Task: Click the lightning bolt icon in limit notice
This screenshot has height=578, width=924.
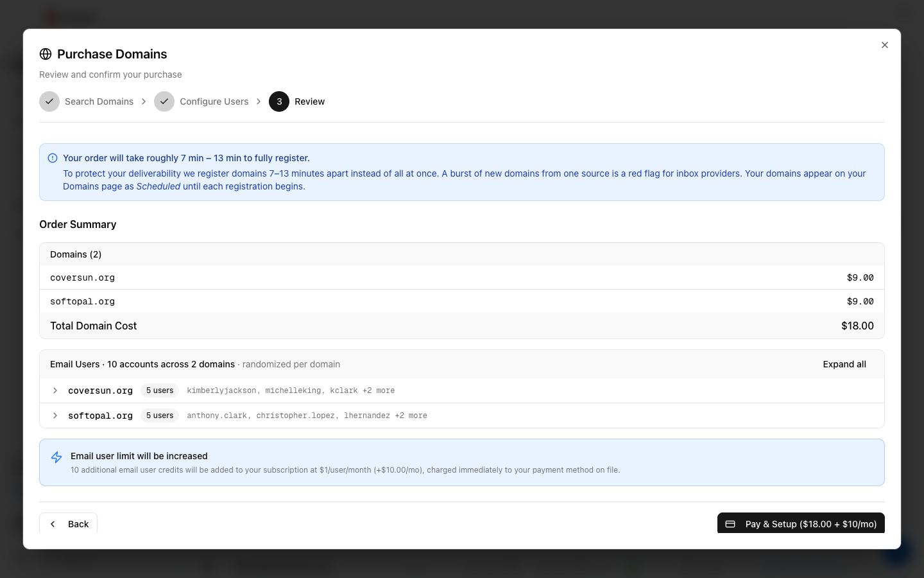Action: 56,457
